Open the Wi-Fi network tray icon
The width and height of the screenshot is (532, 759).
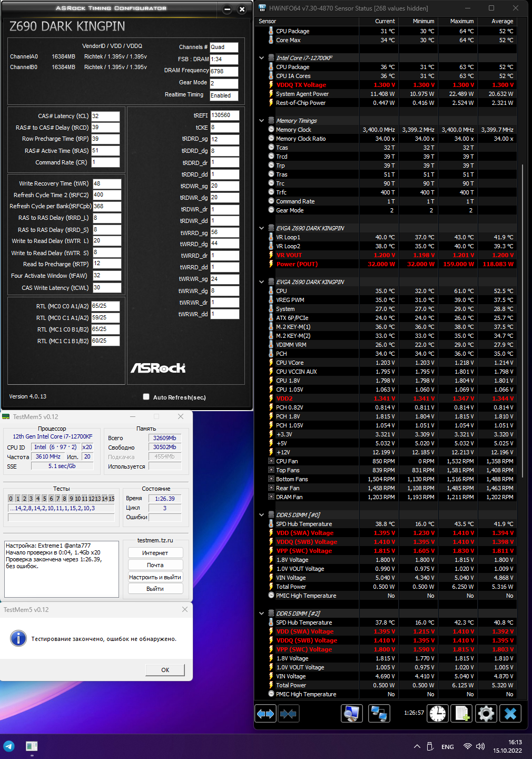467,746
